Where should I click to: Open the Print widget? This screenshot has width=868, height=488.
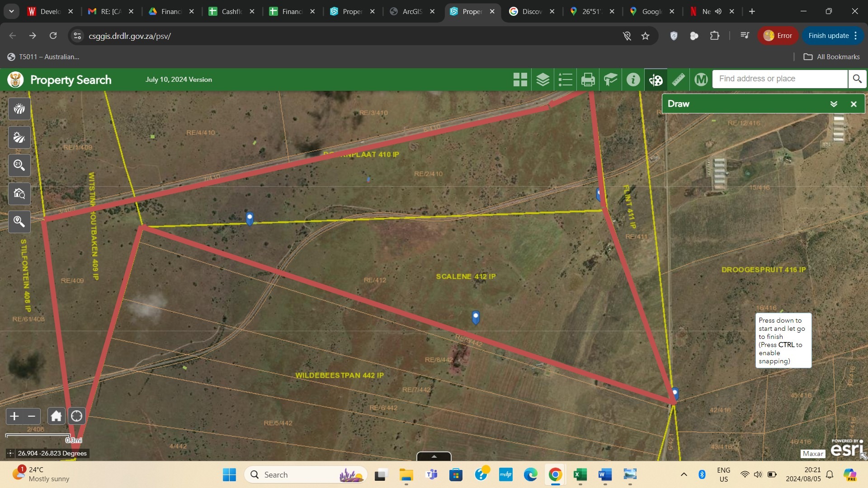(x=588, y=80)
